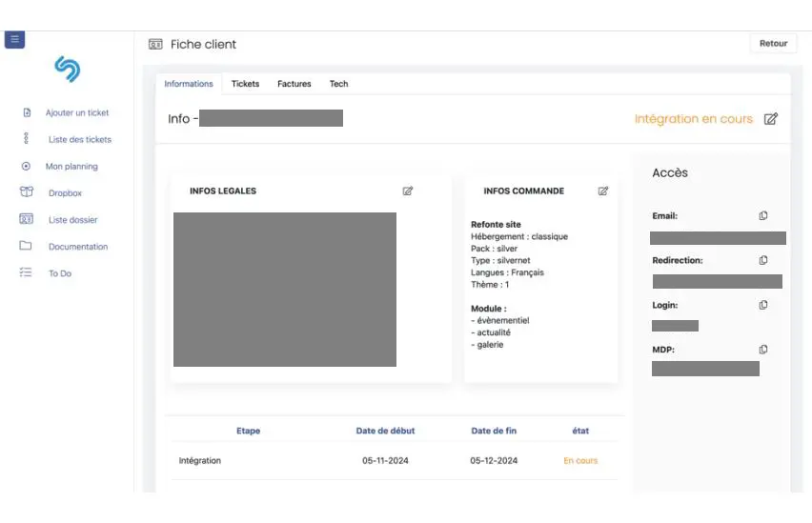Open Liste dossier link
Screen dimensions: 812x523
(x=73, y=220)
